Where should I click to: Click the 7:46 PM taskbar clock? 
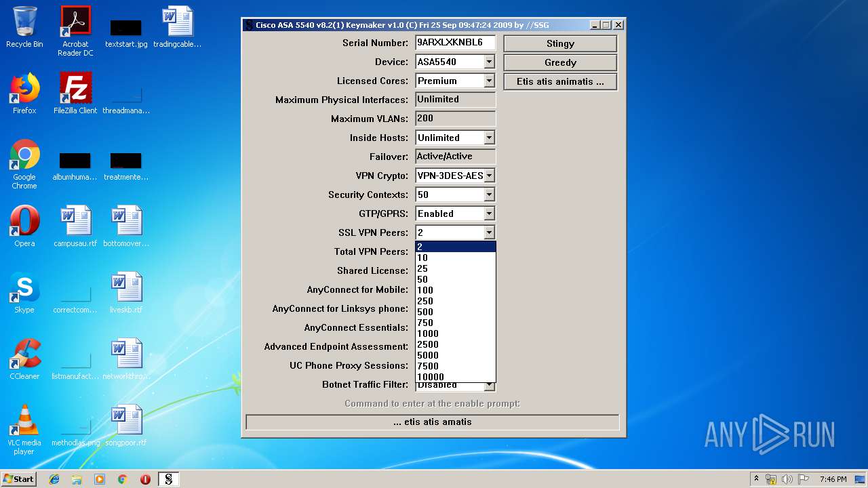point(833,479)
